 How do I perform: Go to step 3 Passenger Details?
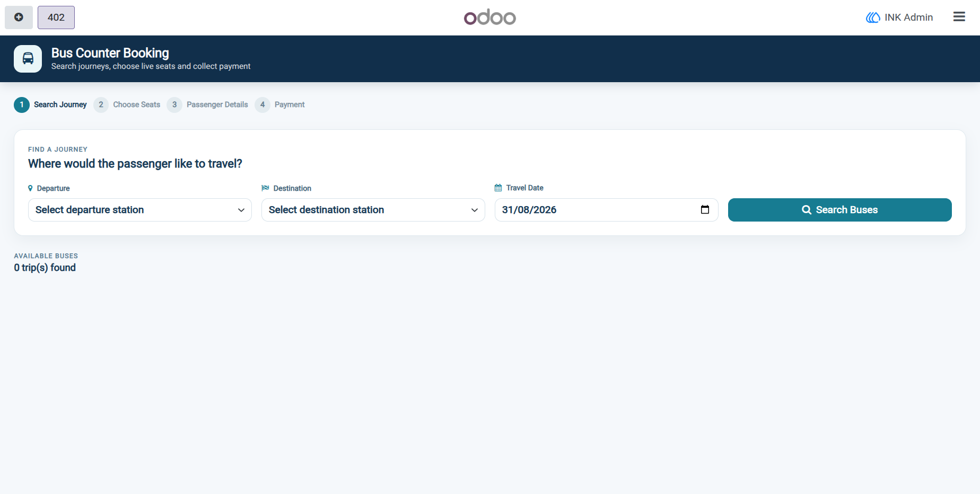click(207, 105)
